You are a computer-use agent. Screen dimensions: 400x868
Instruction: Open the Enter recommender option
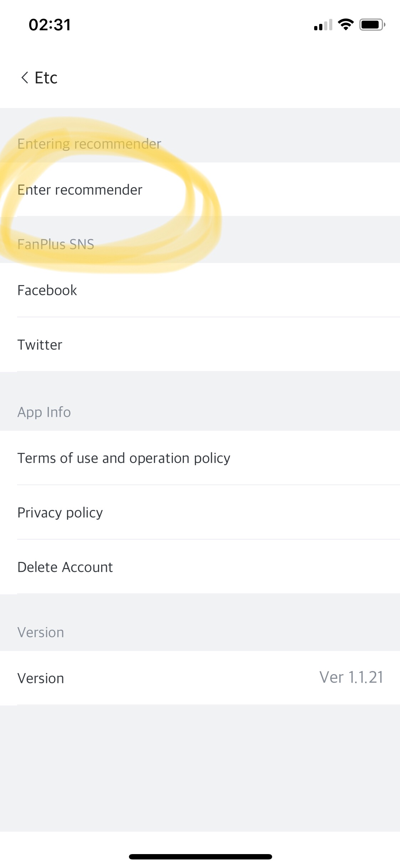[x=80, y=190]
